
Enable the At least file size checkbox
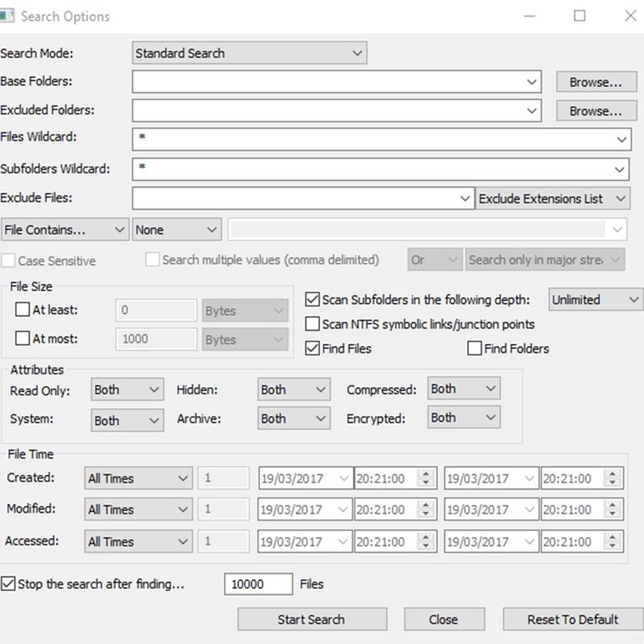23,310
